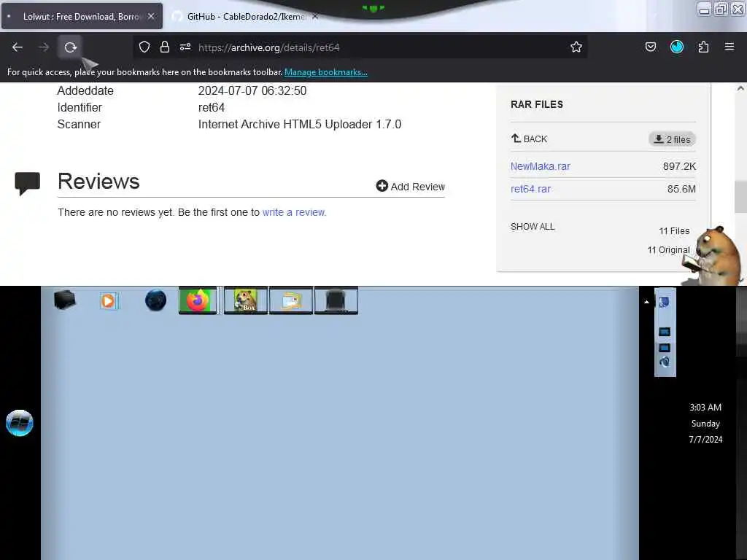
Task: Open the pictures folder taskbar button
Action: point(291,300)
